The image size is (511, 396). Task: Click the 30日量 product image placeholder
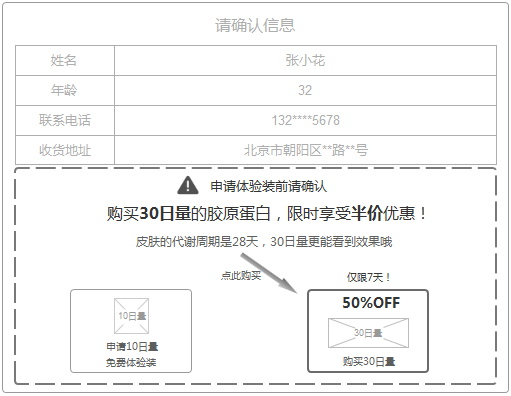point(368,333)
